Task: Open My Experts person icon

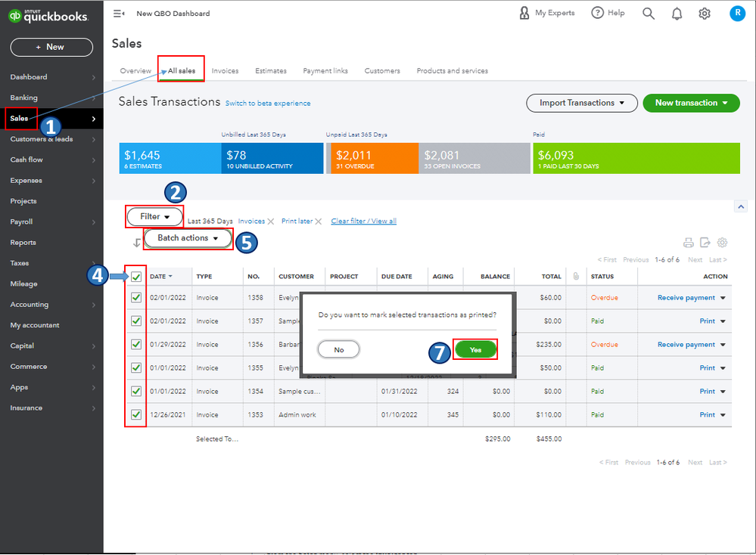Action: [x=524, y=13]
